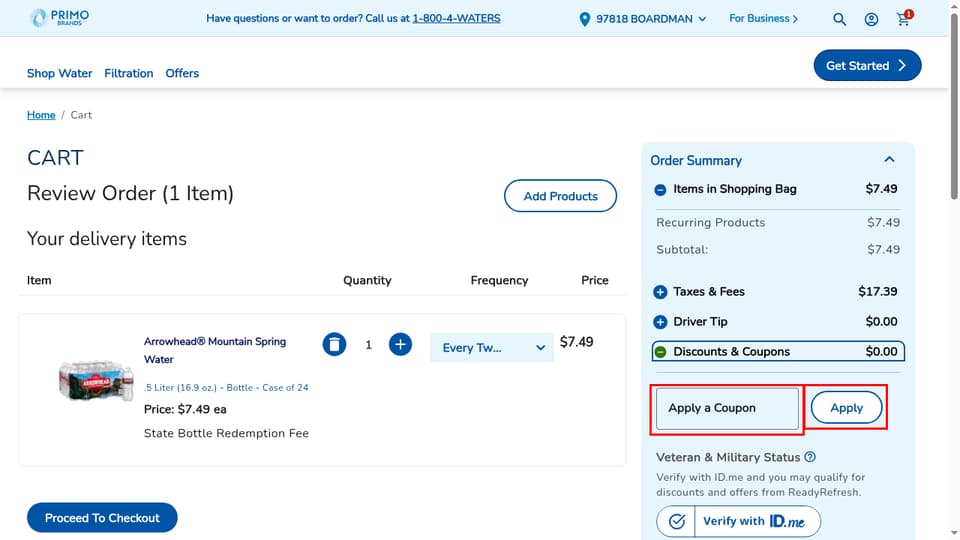Click the Taxes & Fees $17.39 amount

tap(877, 292)
